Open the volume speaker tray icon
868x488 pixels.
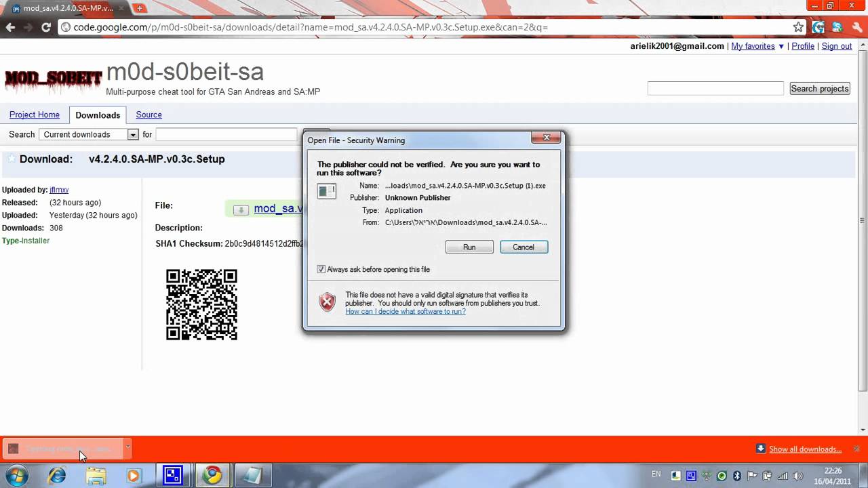coord(798,476)
